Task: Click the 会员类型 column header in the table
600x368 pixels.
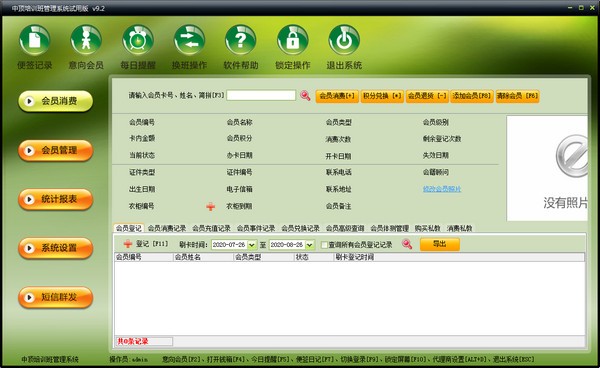Action: point(264,257)
